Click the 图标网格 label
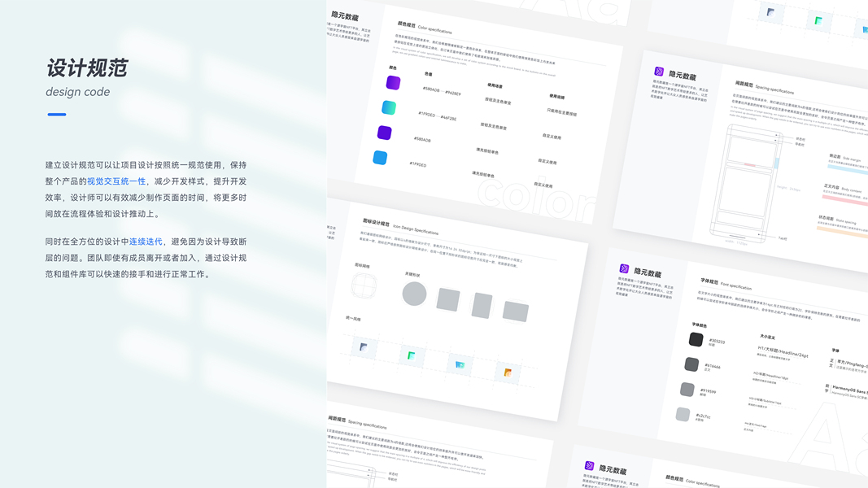 pyautogui.click(x=362, y=266)
